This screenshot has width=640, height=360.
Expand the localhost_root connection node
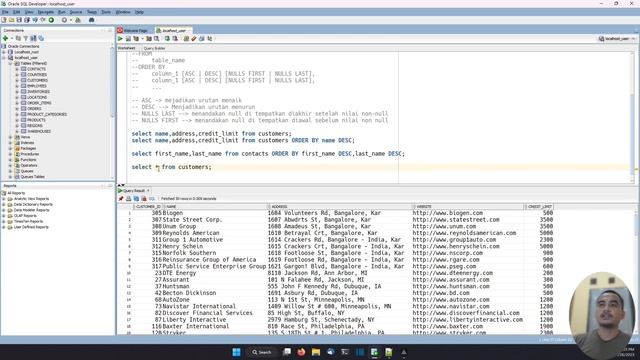4,52
